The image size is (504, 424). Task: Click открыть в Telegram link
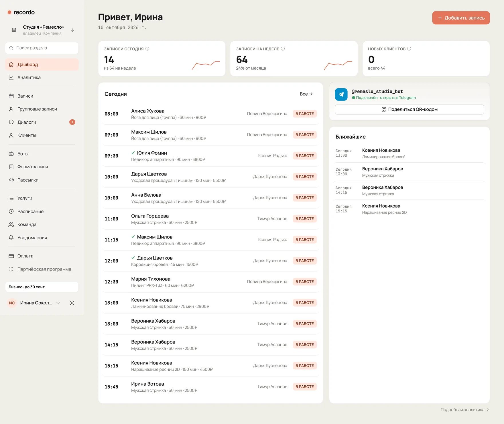(x=398, y=98)
